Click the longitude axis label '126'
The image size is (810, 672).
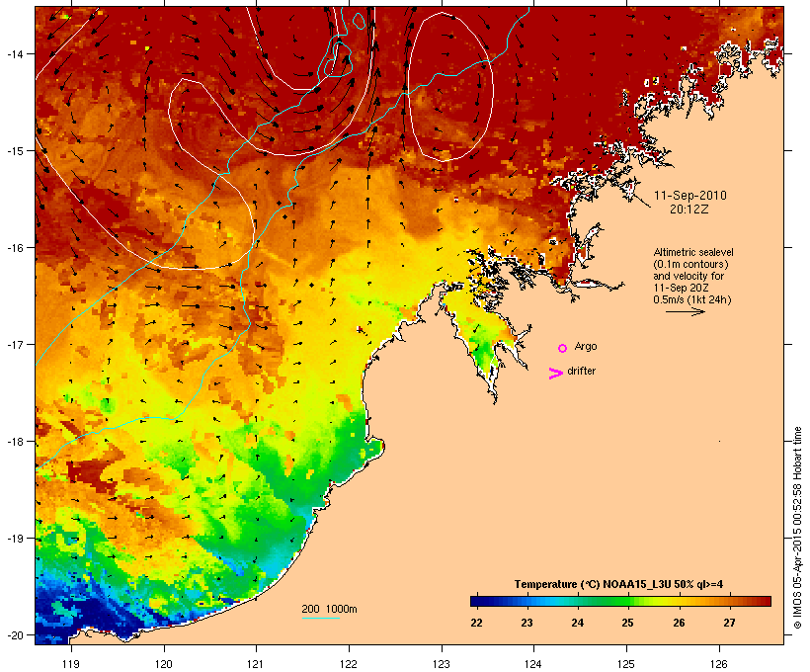719,664
